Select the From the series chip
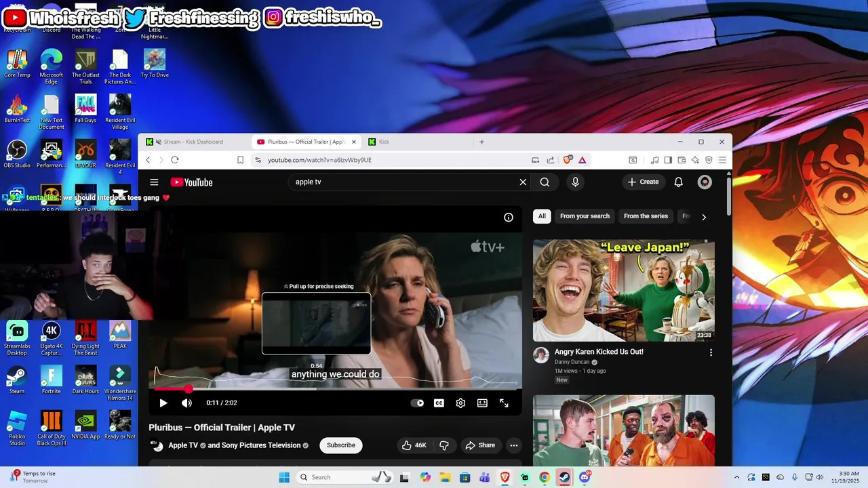 pyautogui.click(x=646, y=216)
